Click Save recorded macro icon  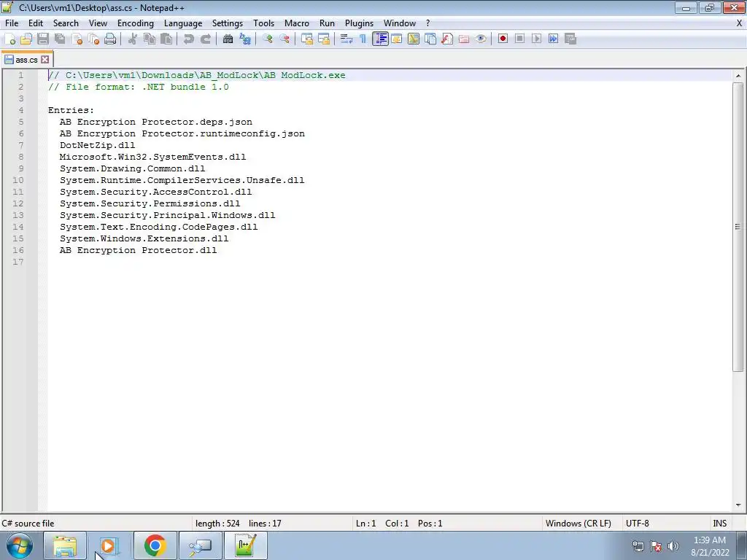pyautogui.click(x=570, y=39)
